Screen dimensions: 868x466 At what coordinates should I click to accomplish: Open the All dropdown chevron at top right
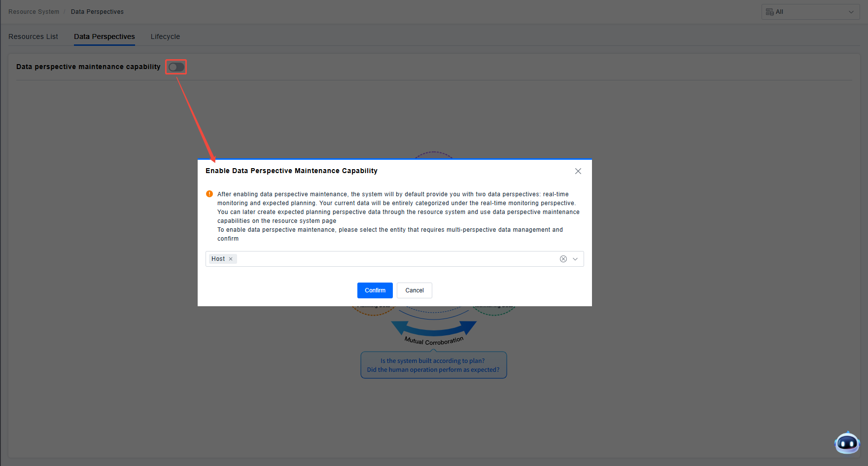click(851, 12)
